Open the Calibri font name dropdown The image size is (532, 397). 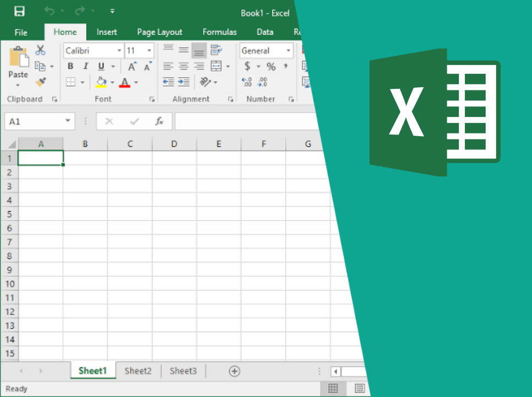pyautogui.click(x=119, y=51)
